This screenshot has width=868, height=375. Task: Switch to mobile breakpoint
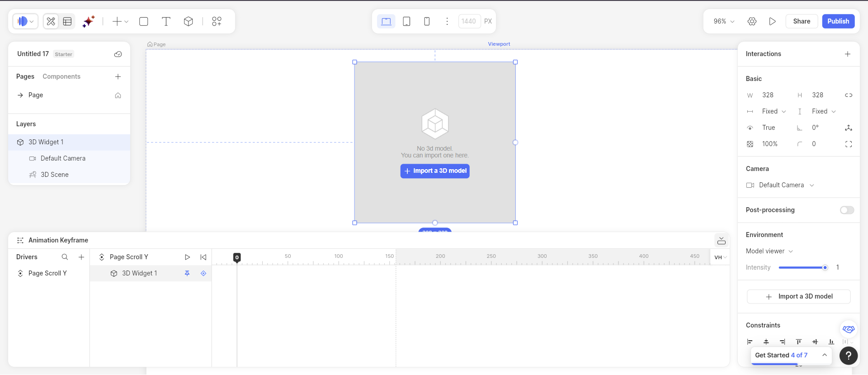(427, 21)
